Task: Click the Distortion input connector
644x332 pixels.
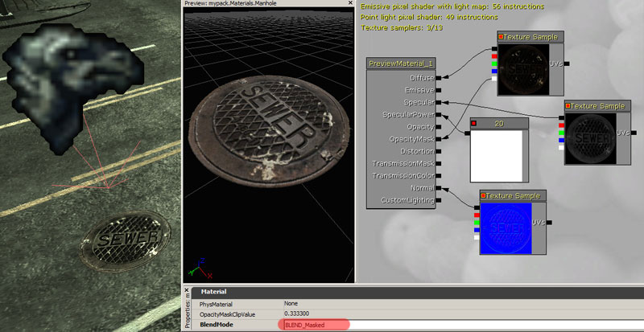Action: pyautogui.click(x=439, y=151)
